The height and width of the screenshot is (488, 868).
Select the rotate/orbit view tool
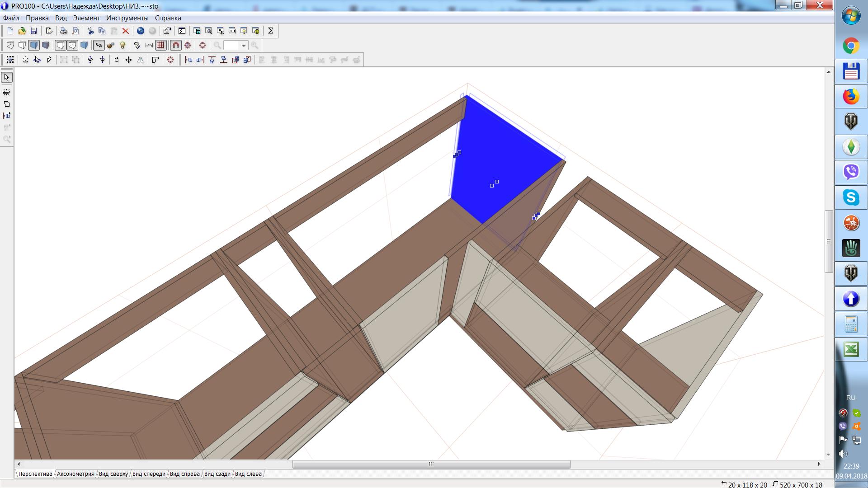[118, 59]
